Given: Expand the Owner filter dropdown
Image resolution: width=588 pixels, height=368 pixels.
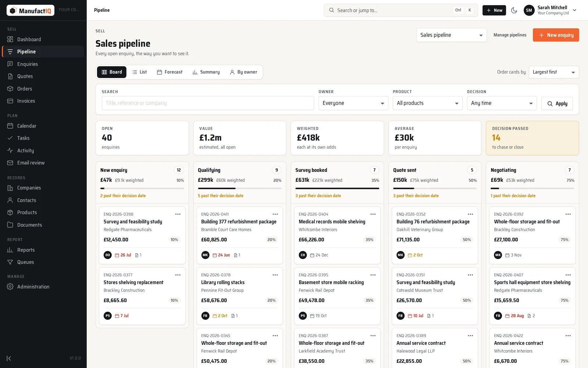Looking at the screenshot, I should click(x=353, y=103).
